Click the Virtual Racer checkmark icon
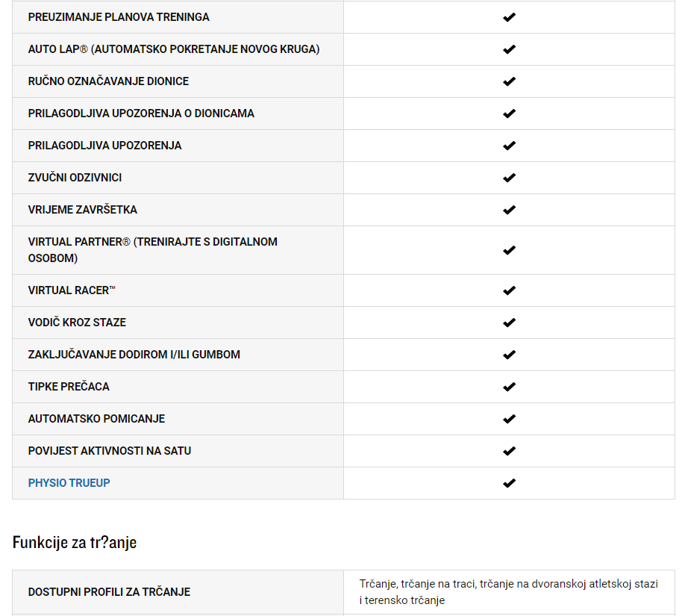The image size is (685, 616). pos(509,290)
